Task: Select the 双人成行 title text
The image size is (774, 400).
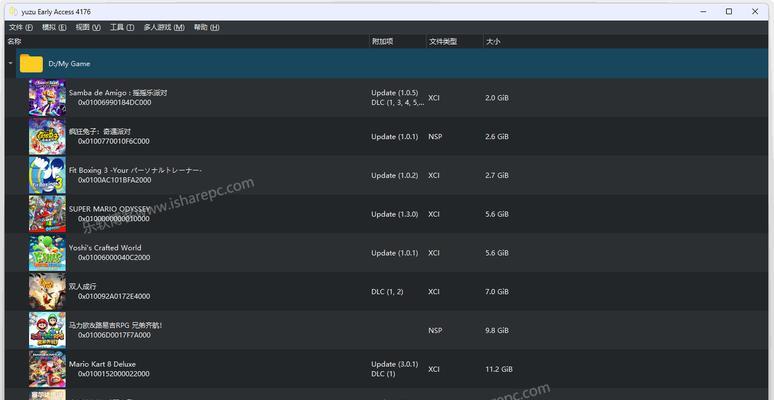Action: [82, 286]
